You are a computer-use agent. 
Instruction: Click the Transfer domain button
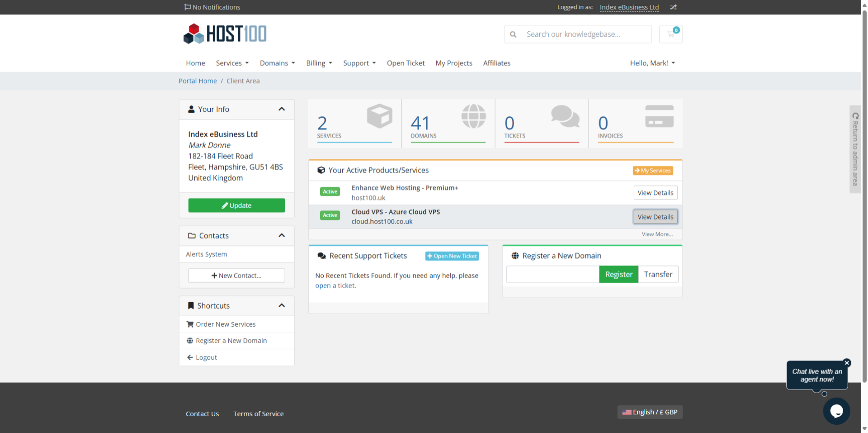658,274
